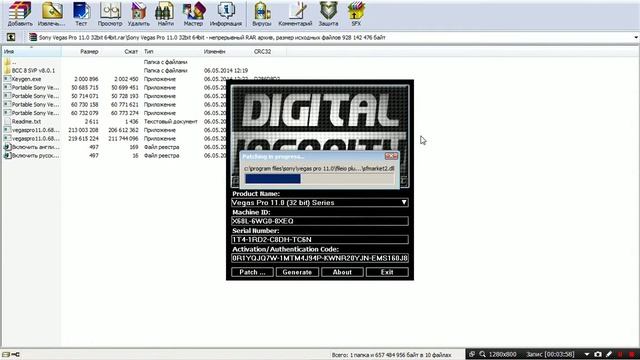The width and height of the screenshot is (640, 360).
Task: Click the Machine ID field
Action: [320, 221]
